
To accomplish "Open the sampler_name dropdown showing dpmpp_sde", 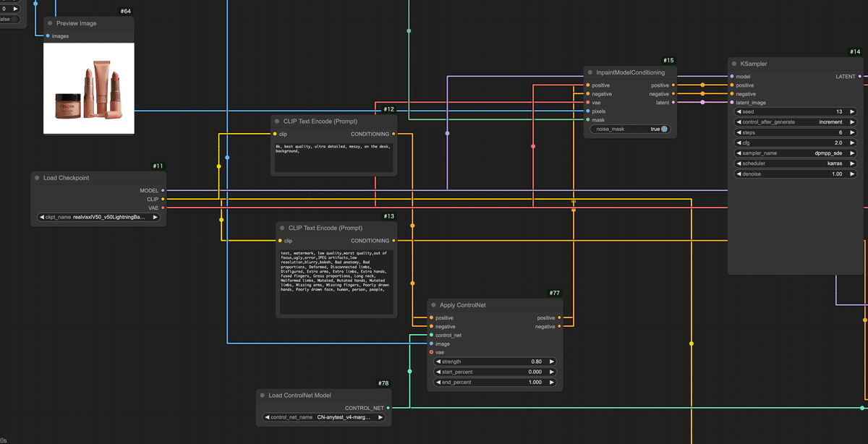I will coord(796,153).
